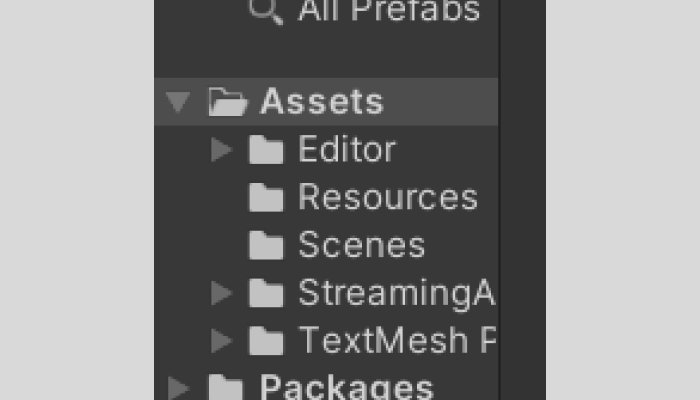
Task: Click the Scenes folder icon
Action: tap(266, 246)
